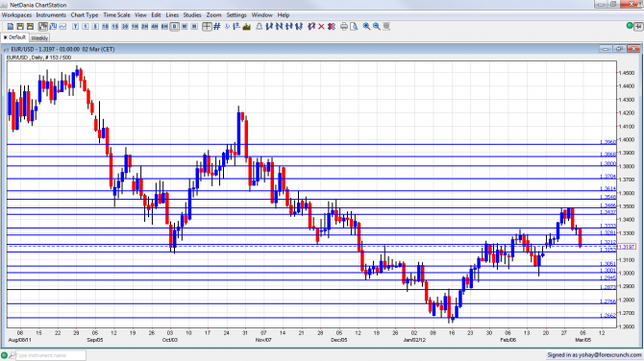Switch to the Weekly workspace tab
Image resolution: width=644 pixels, height=361 pixels.
39,38
